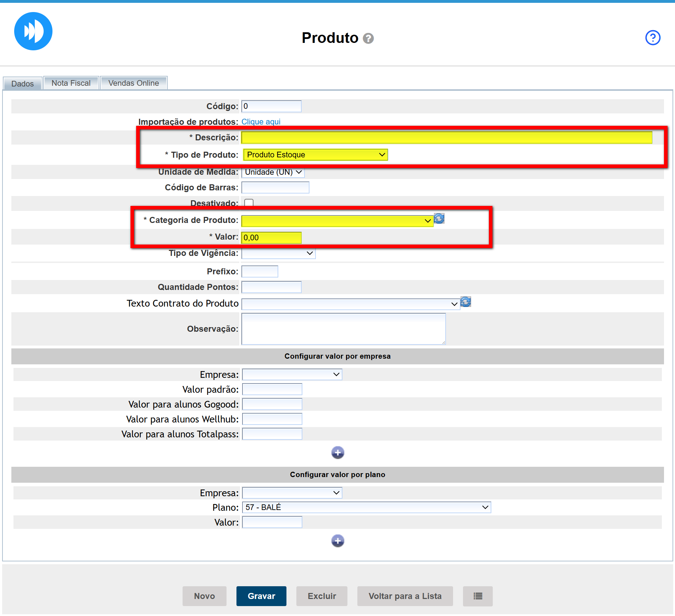This screenshot has height=616, width=675.
Task: Click the list icon button next to Voltar para a Lista
Action: pyautogui.click(x=478, y=596)
